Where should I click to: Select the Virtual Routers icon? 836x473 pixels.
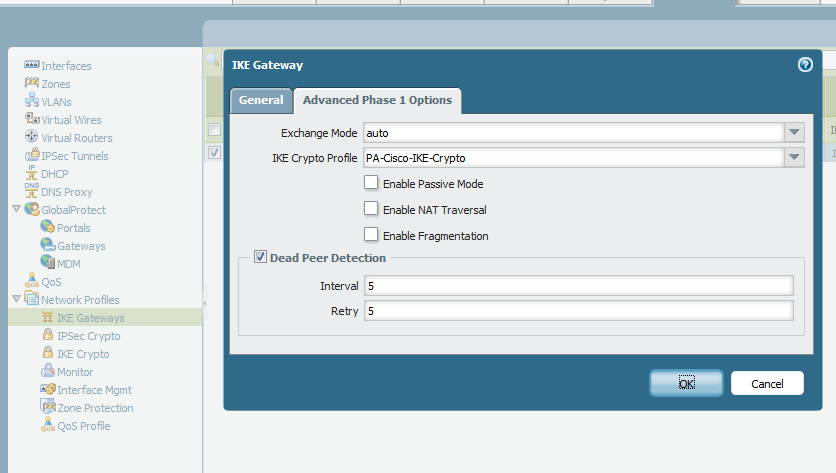pos(31,137)
